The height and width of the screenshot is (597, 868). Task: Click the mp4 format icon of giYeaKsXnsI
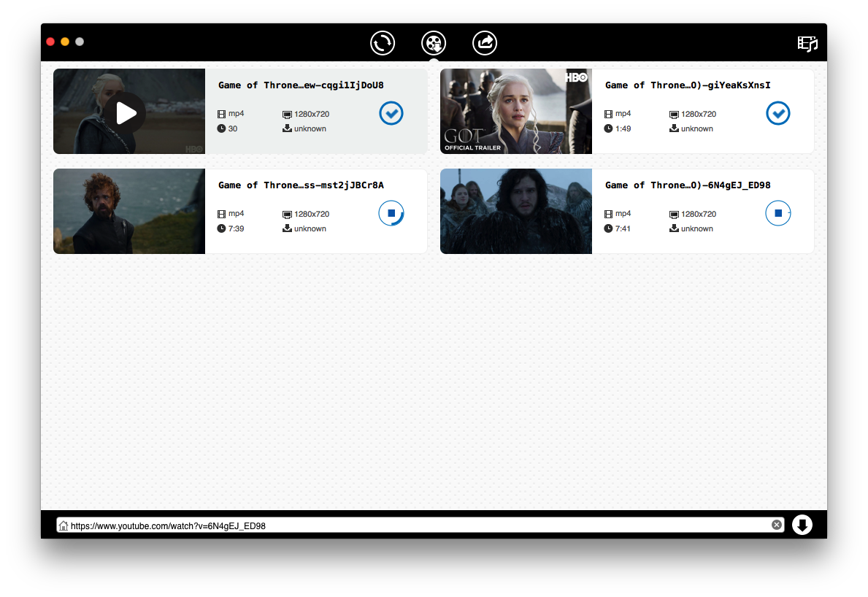(x=608, y=114)
